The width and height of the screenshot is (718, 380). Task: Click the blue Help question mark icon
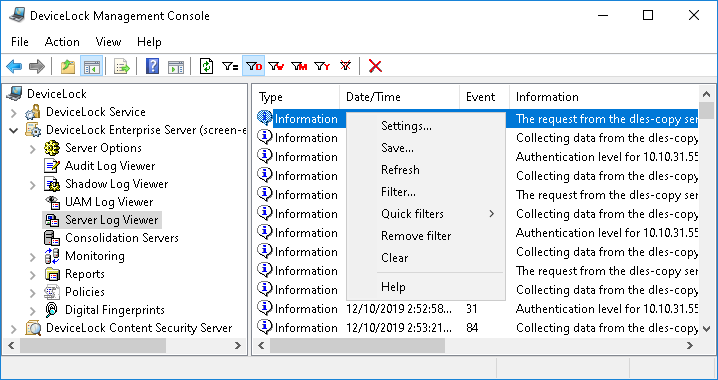click(x=152, y=66)
